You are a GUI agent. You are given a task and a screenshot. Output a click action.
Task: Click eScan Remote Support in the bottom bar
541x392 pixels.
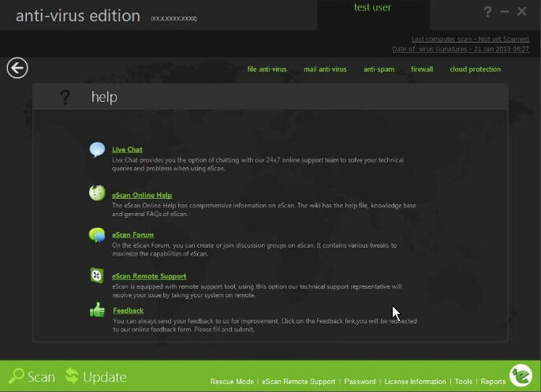pyautogui.click(x=298, y=381)
